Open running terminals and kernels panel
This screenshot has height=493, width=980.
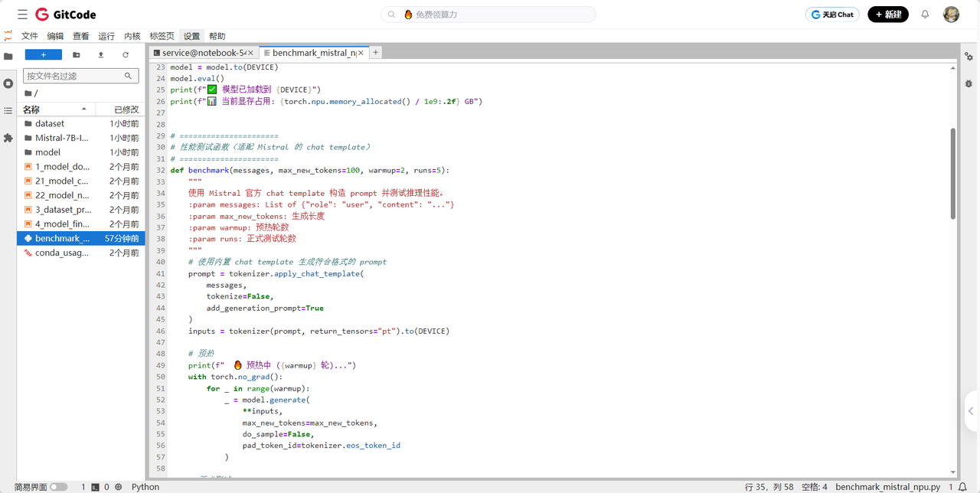click(x=8, y=83)
